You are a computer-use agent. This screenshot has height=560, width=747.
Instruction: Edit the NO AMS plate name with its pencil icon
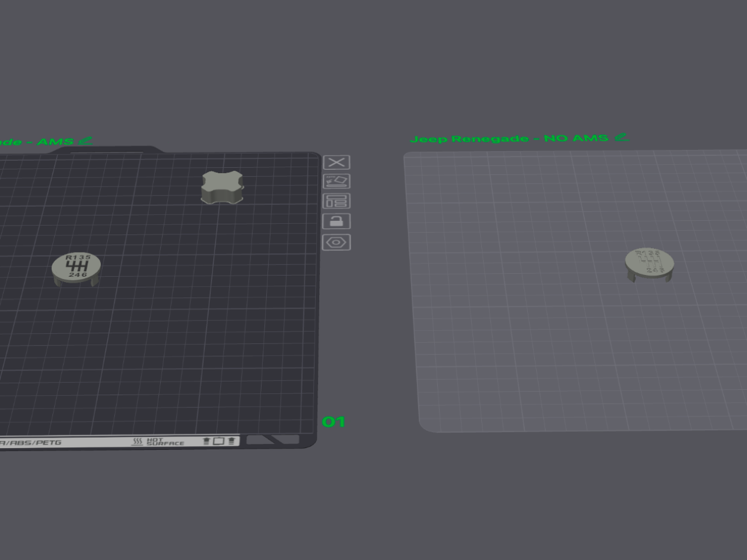622,137
